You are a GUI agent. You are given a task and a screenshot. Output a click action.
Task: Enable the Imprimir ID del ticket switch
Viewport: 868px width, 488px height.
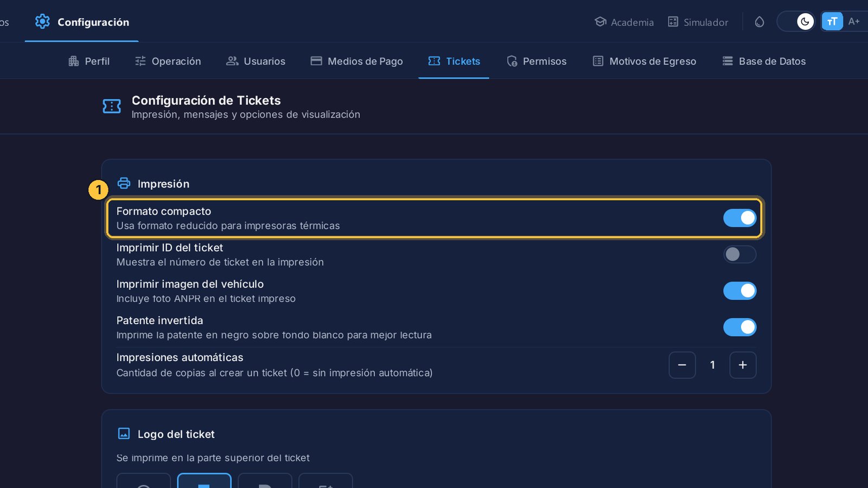click(739, 254)
